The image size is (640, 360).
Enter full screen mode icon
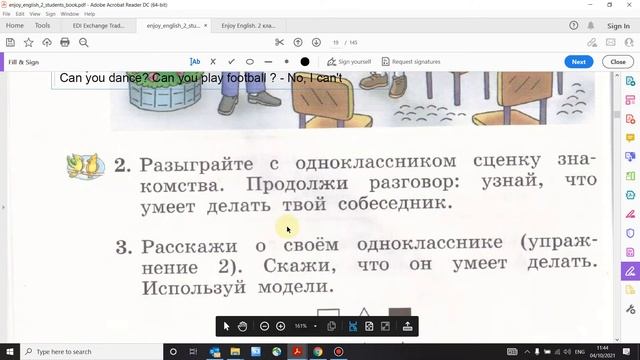pos(385,326)
